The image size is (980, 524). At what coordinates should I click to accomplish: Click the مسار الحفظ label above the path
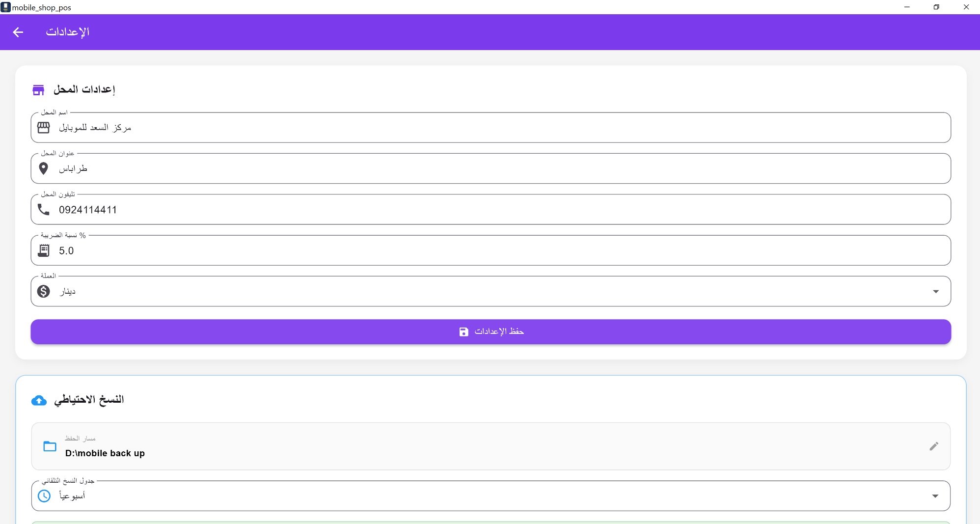pos(81,438)
